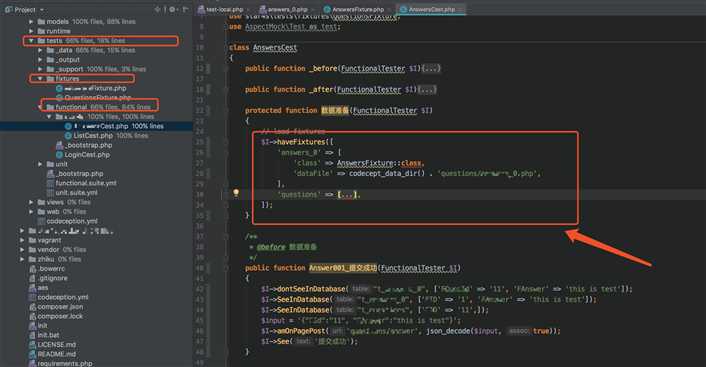This screenshot has width=706, height=367.
Task: Expand the vagrant folder
Action: [x=22, y=240]
